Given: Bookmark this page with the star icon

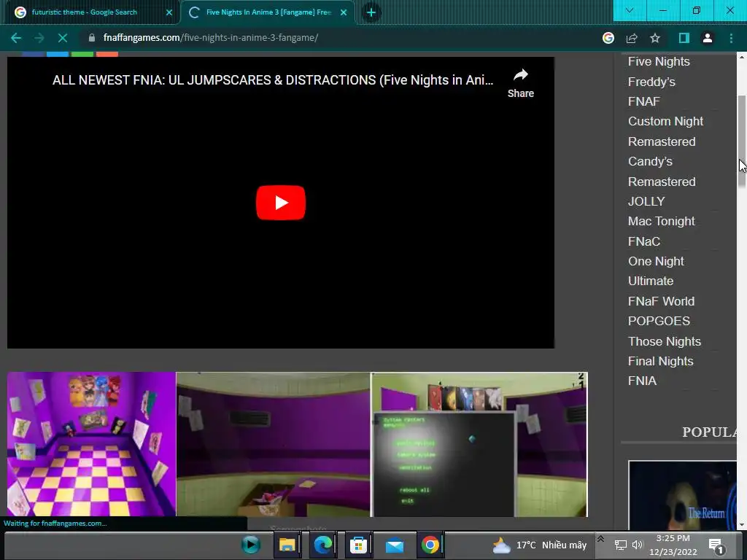Looking at the screenshot, I should click(x=655, y=38).
